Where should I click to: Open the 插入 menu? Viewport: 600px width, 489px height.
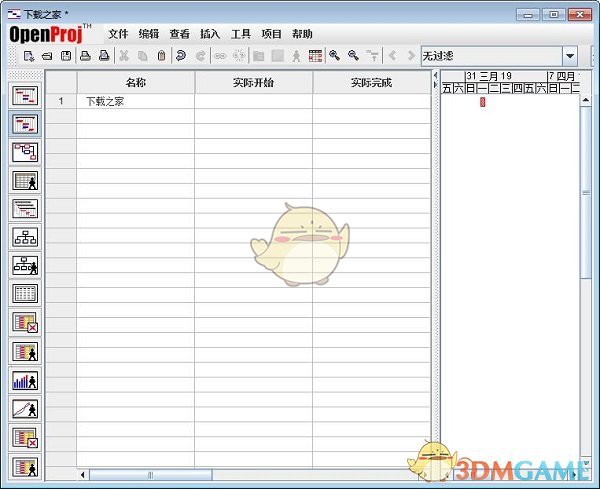(210, 34)
